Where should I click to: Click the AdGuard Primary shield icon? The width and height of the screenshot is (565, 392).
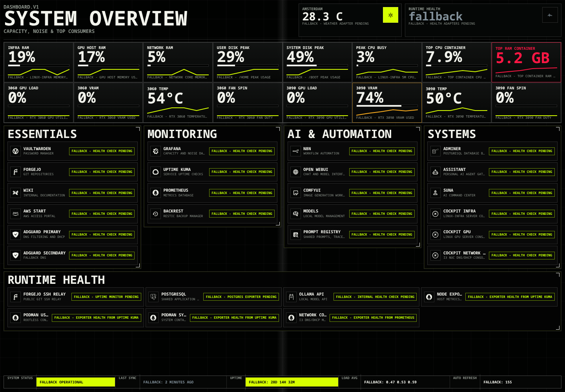tap(16, 234)
